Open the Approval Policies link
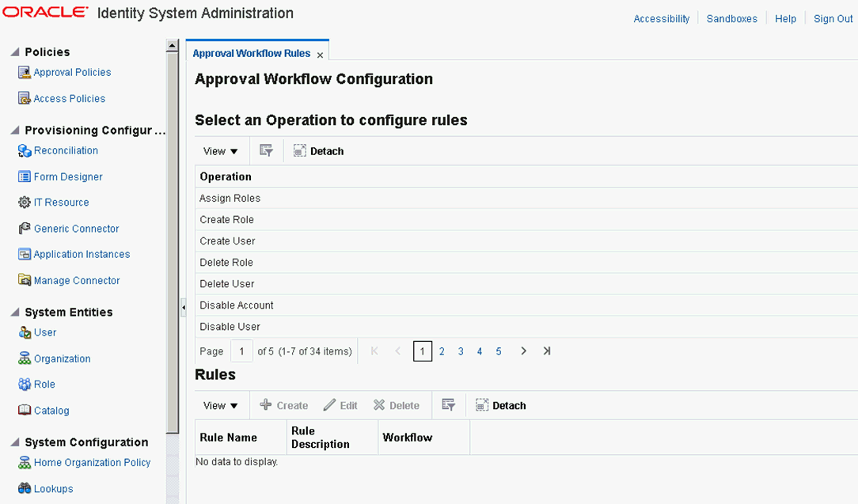The image size is (858, 504). [x=72, y=72]
